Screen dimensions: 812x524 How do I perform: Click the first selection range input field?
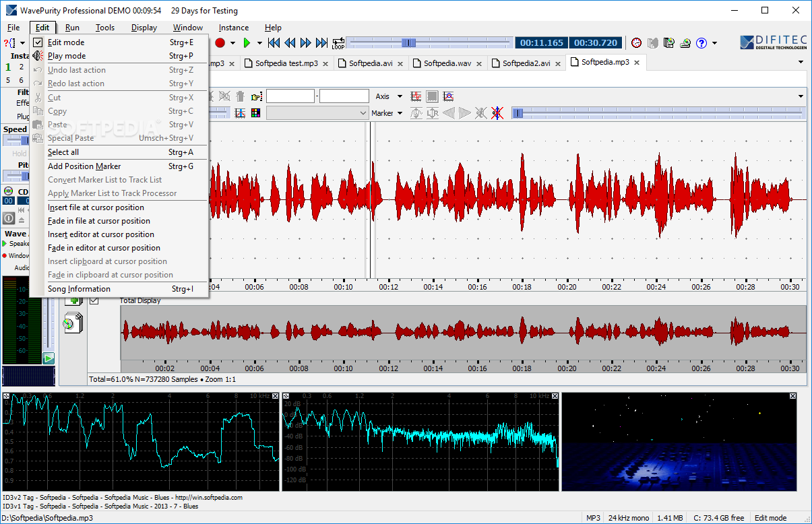point(290,96)
